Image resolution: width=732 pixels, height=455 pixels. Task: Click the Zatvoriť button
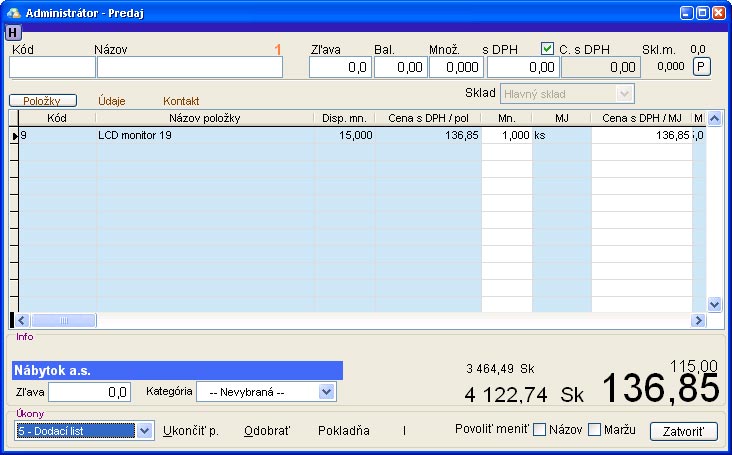683,431
